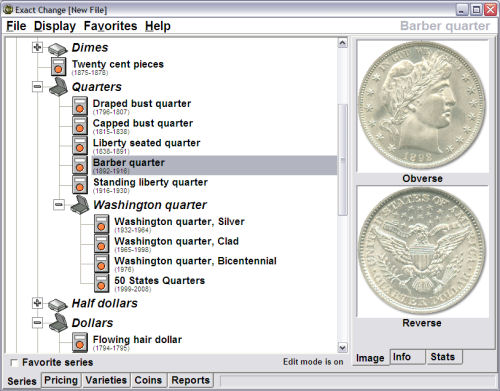This screenshot has height=391, width=500.
Task: Select Washington quarter, Bicentennial row
Action: point(196,263)
